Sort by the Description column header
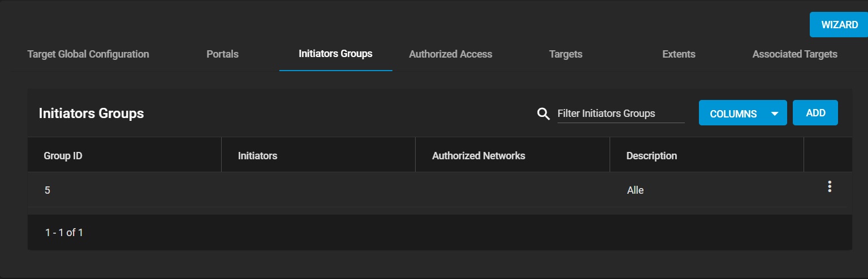Viewport: 868px width, 279px height. point(651,155)
